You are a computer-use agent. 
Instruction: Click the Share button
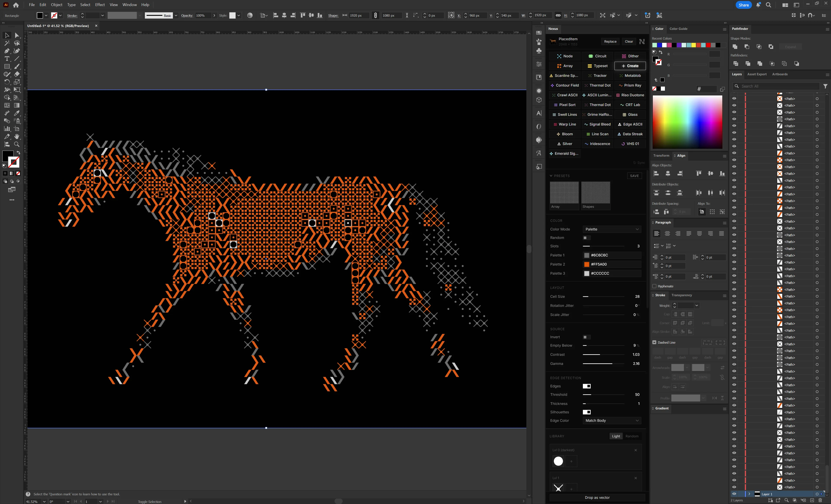click(743, 5)
